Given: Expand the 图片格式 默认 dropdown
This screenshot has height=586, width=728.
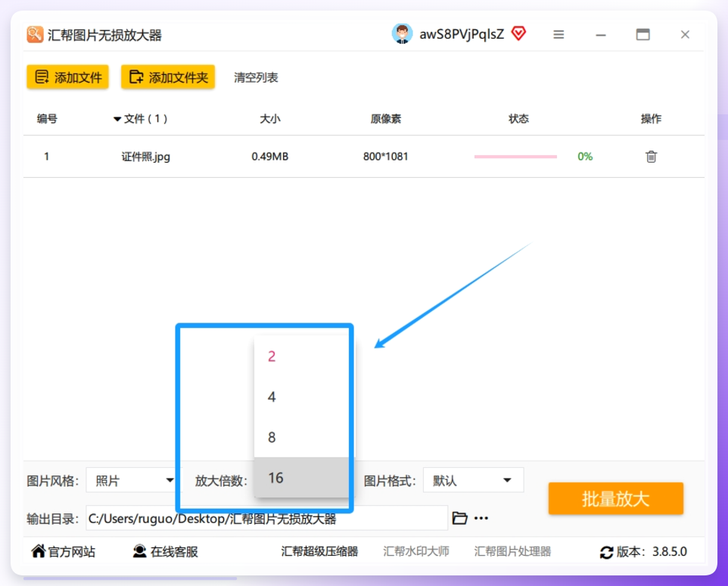Looking at the screenshot, I should 473,480.
